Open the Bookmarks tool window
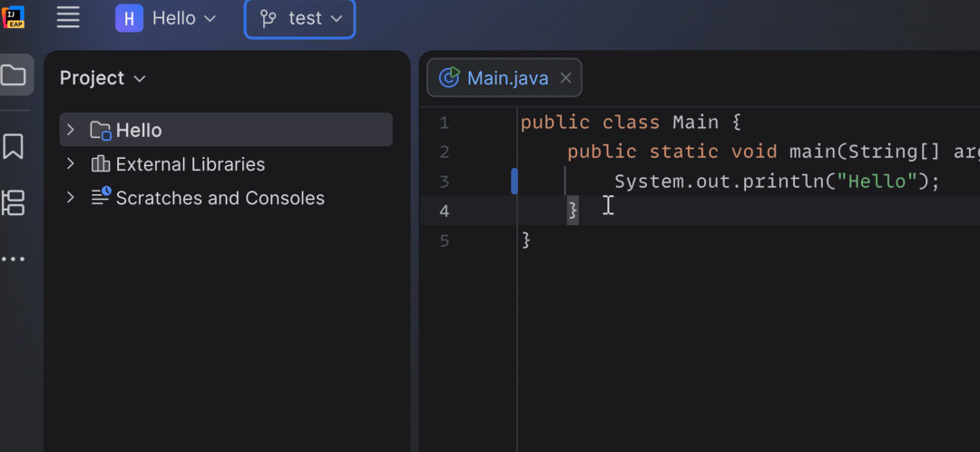The width and height of the screenshot is (980, 452). pos(13,146)
